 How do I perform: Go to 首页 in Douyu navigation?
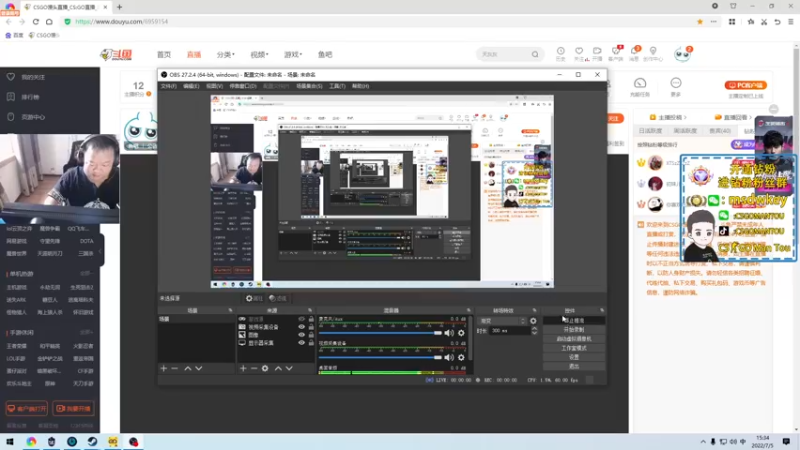pos(164,55)
